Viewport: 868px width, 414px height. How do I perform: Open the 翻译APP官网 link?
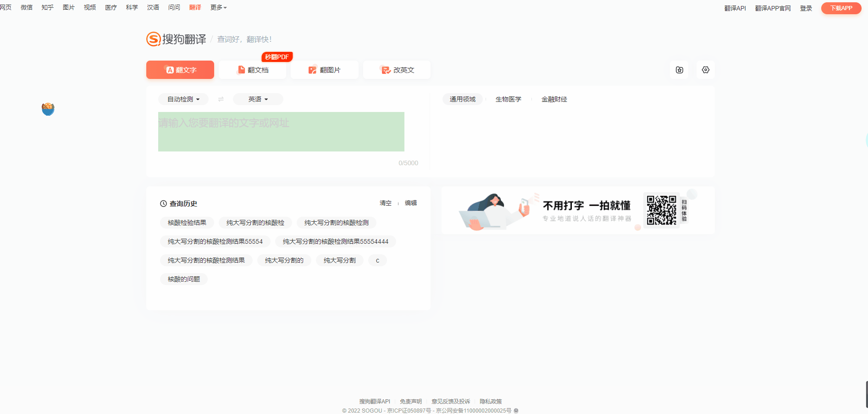[773, 8]
